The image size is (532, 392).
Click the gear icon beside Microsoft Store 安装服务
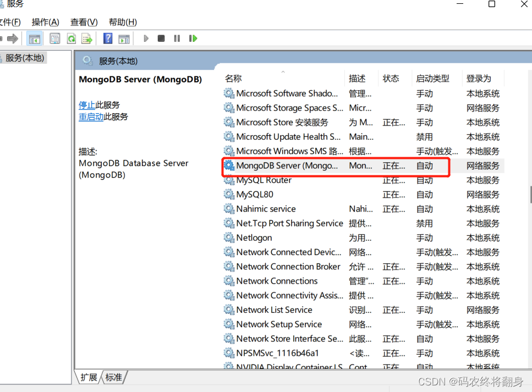coord(229,122)
